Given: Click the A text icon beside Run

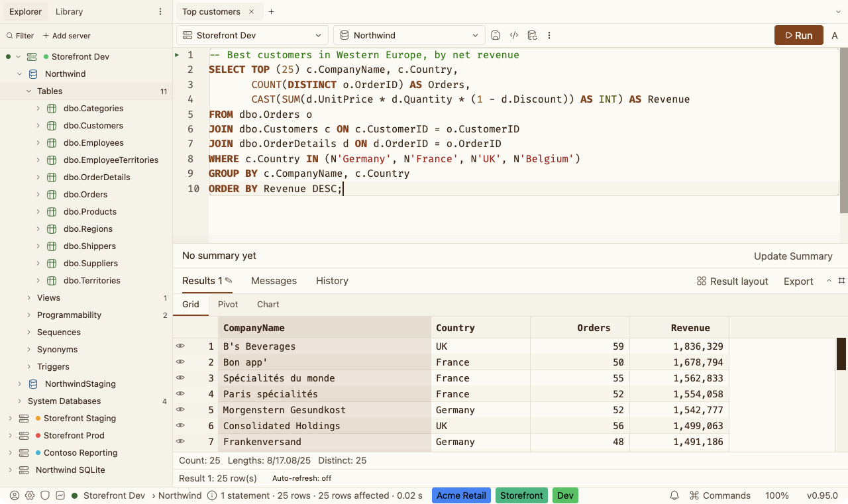Looking at the screenshot, I should (835, 36).
